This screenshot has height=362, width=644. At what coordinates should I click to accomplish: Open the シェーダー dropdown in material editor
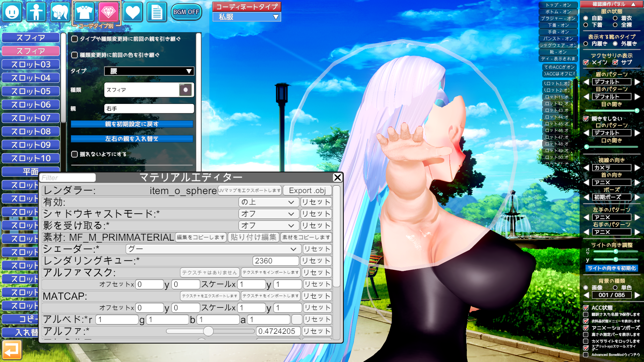click(x=213, y=249)
